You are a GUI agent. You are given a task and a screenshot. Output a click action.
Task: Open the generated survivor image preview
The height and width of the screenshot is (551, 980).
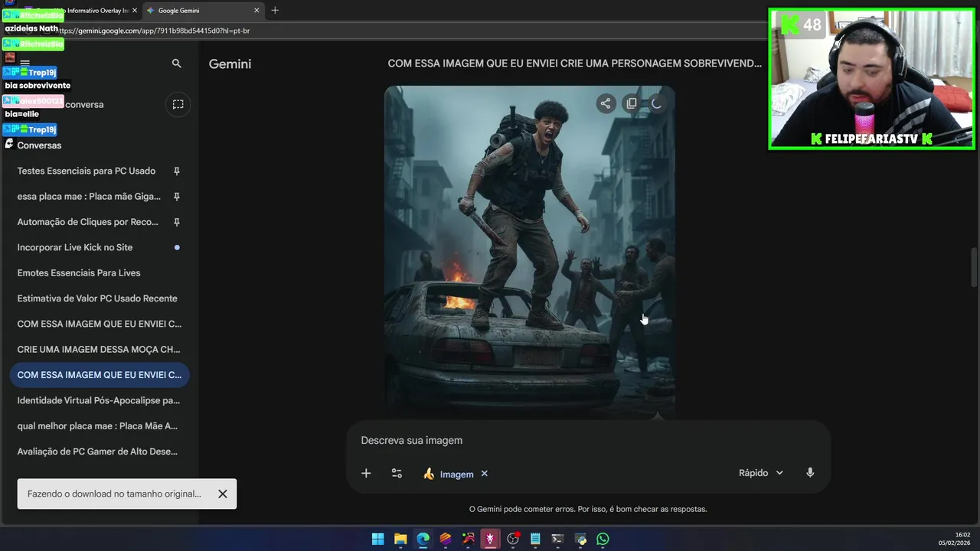[x=530, y=253]
